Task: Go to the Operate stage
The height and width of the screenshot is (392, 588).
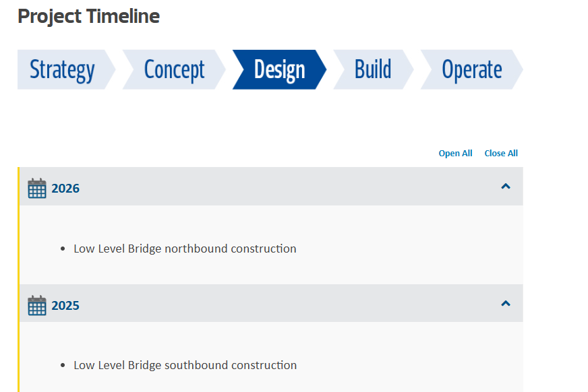Action: (471, 69)
